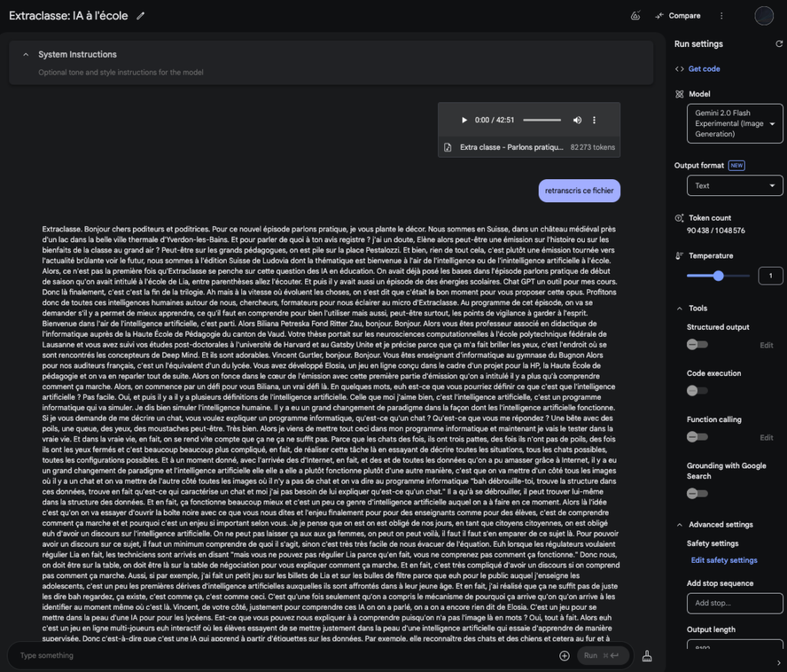Open the more options menu in header

point(721,15)
